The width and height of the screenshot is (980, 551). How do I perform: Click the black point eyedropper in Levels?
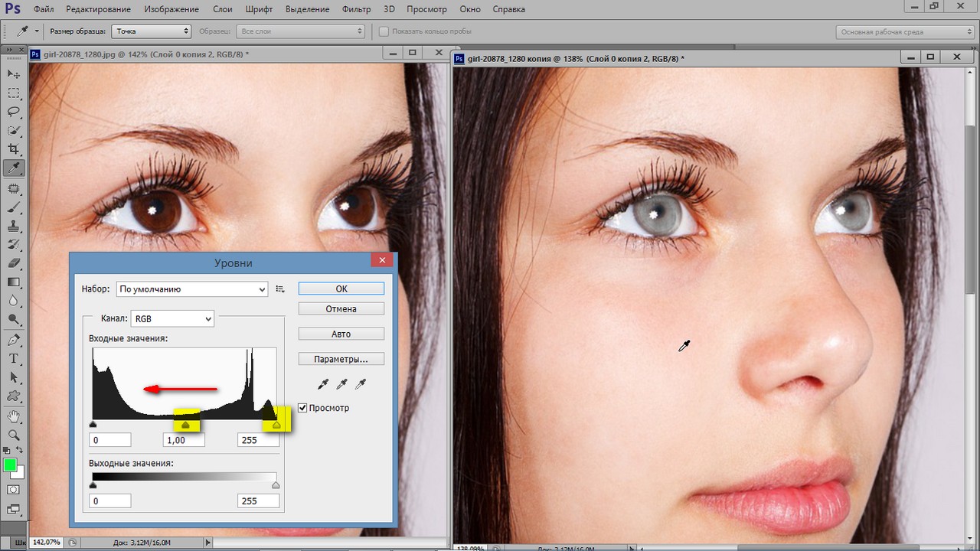(324, 383)
